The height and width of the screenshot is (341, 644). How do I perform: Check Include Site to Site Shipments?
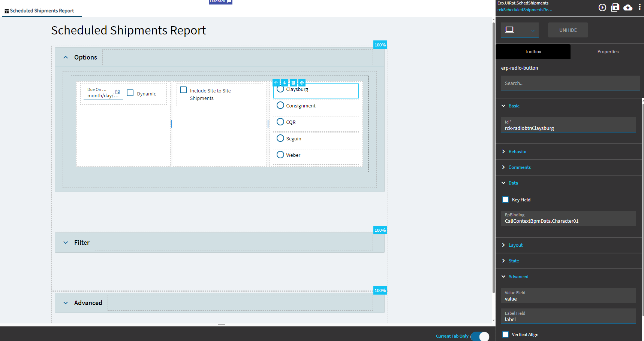tap(183, 90)
